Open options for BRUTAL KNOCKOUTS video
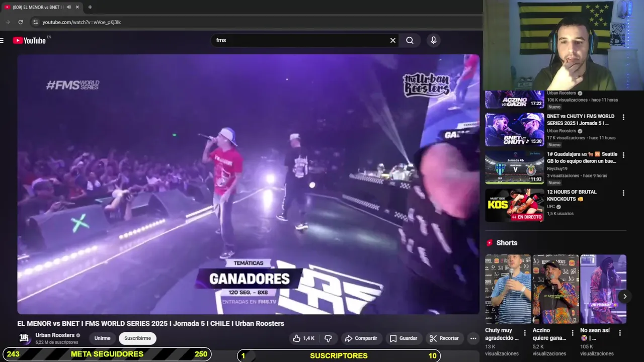The image size is (644, 362). click(x=623, y=193)
